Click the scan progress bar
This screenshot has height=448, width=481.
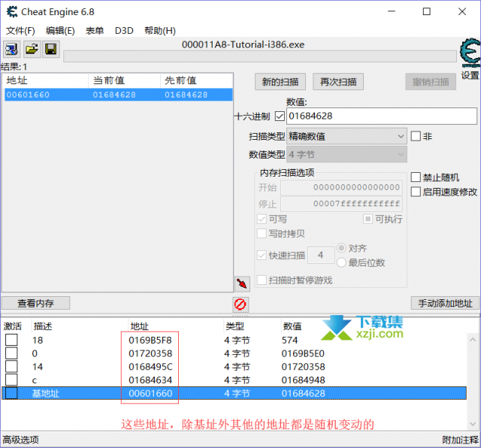coord(260,56)
